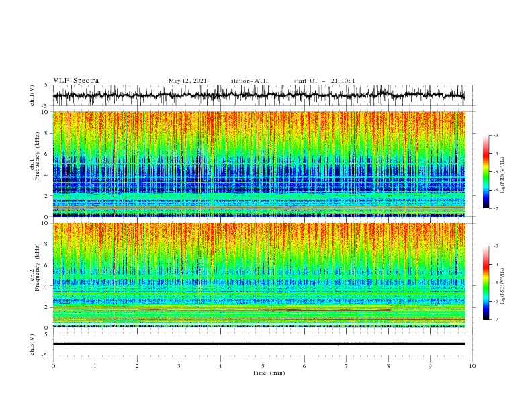The height and width of the screenshot is (411, 532).
Task: Click the ch.1 spectrogram color scale bar
Action: [x=486, y=172]
